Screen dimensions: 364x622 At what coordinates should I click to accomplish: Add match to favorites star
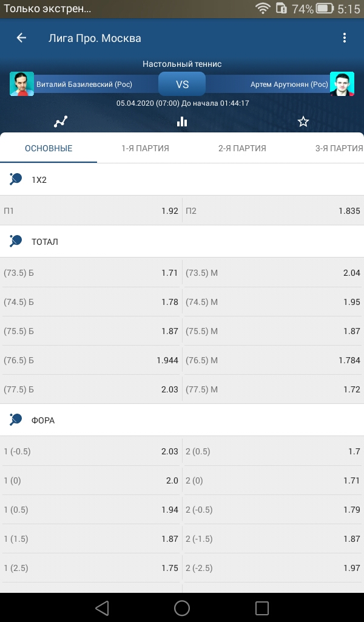[303, 121]
